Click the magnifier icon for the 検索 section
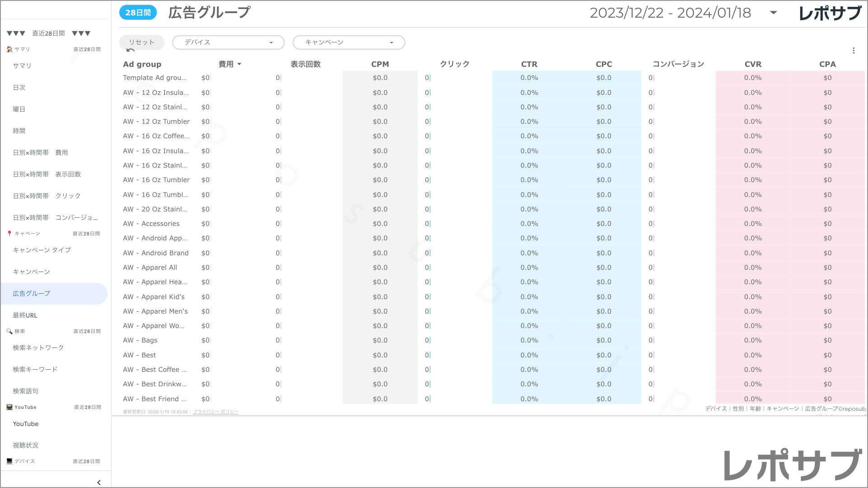This screenshot has height=488, width=868. (9, 331)
